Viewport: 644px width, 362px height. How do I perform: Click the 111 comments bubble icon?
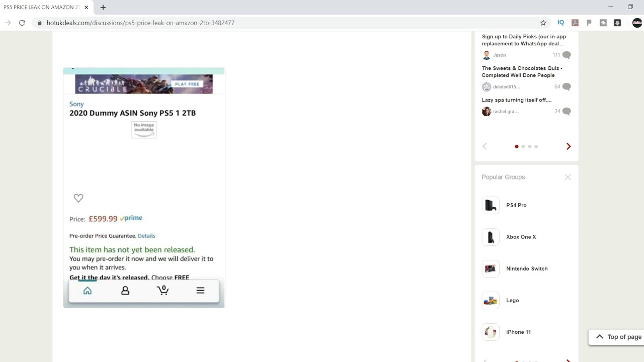click(567, 55)
